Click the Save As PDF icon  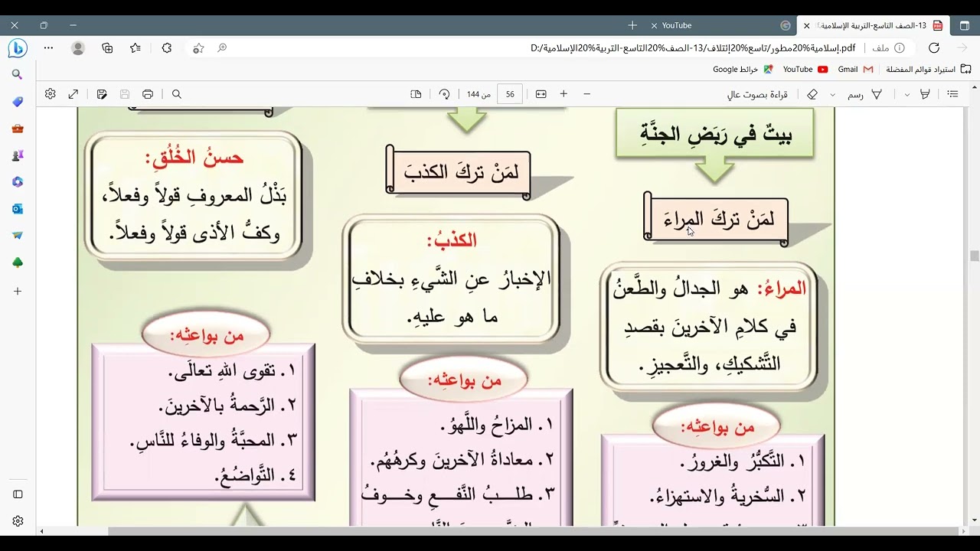(102, 94)
